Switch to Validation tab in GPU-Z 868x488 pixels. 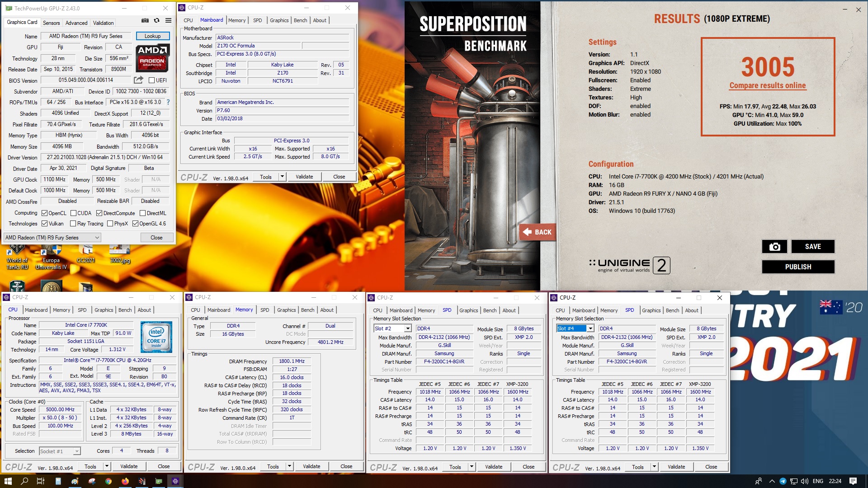click(104, 23)
